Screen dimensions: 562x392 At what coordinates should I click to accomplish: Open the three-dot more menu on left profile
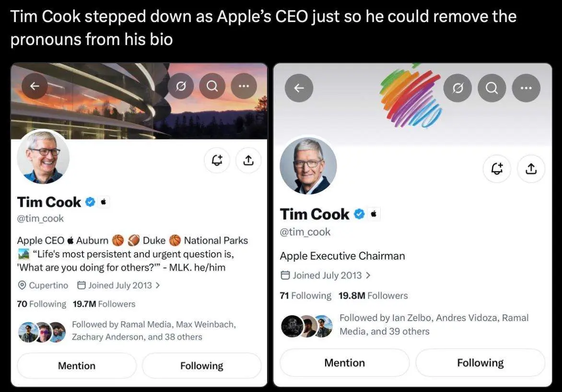coord(244,86)
